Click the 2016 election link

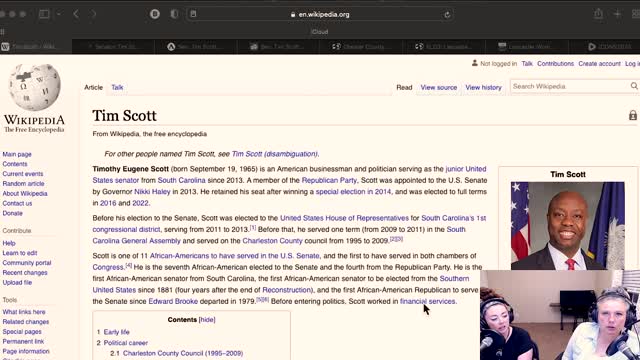coord(108,203)
